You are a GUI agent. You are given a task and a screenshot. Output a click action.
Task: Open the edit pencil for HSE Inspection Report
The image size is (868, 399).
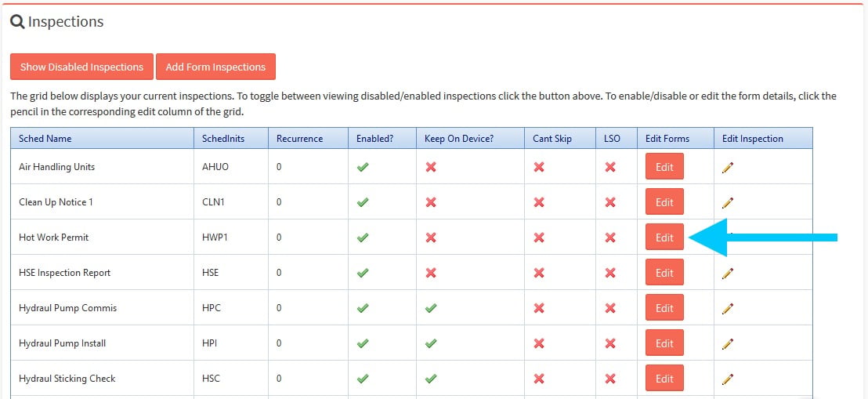[728, 273]
